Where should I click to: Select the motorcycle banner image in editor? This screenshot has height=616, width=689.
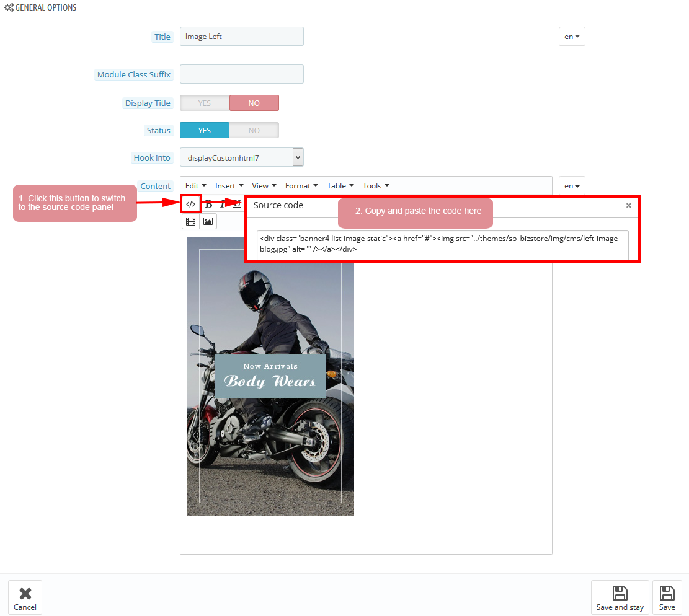click(270, 376)
